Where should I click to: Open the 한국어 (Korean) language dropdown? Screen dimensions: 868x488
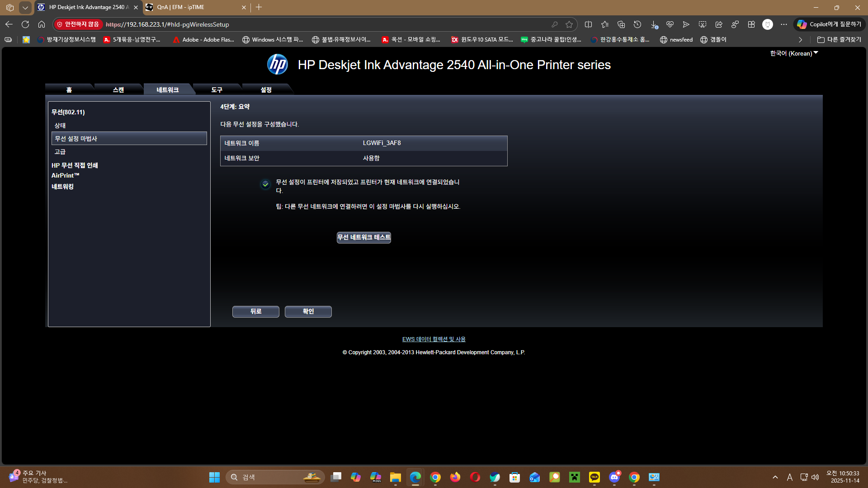[x=794, y=53]
